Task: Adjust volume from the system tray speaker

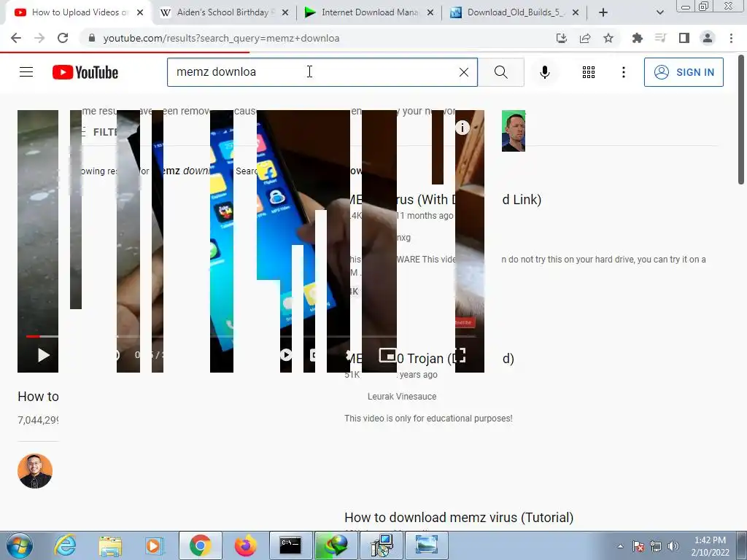Action: click(673, 546)
